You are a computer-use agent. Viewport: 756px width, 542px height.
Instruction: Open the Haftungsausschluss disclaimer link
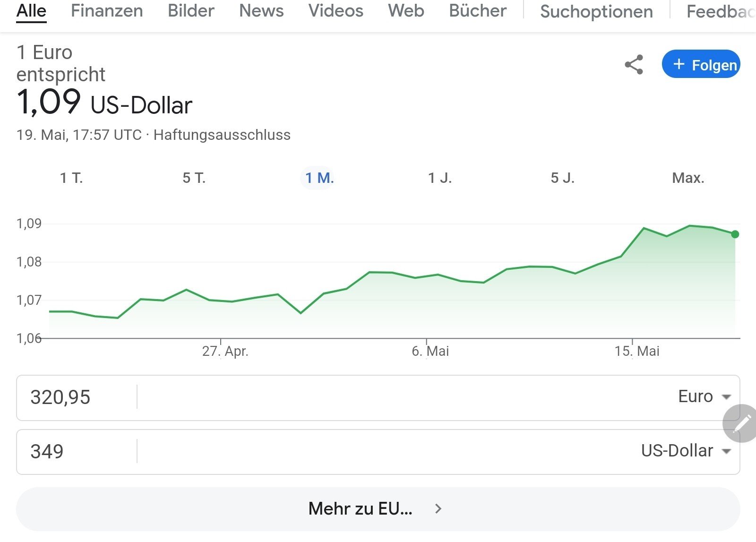click(x=222, y=135)
